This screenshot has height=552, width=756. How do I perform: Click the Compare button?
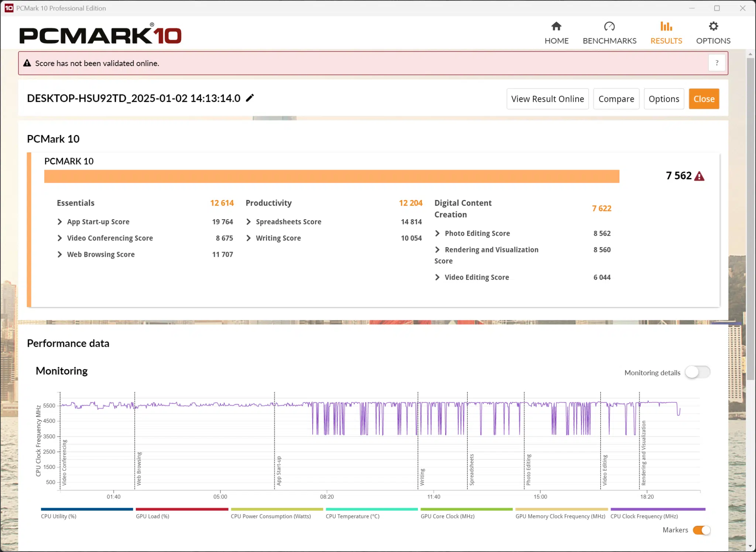pyautogui.click(x=616, y=99)
